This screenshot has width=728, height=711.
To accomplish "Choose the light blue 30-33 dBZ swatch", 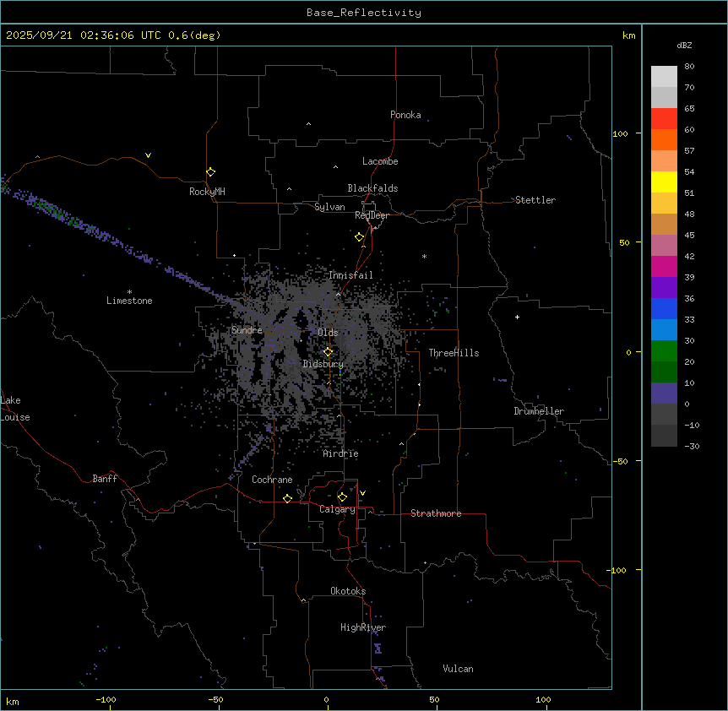I will coord(664,329).
